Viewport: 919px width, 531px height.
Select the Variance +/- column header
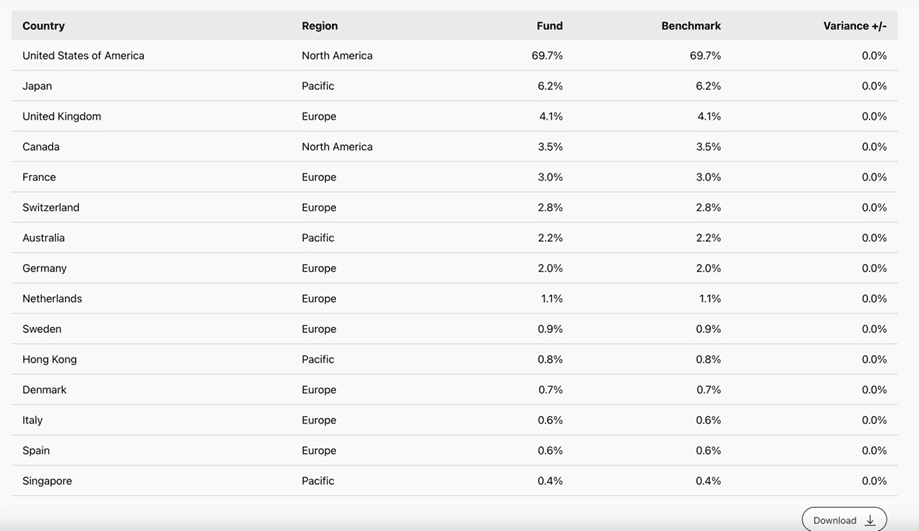(x=855, y=26)
